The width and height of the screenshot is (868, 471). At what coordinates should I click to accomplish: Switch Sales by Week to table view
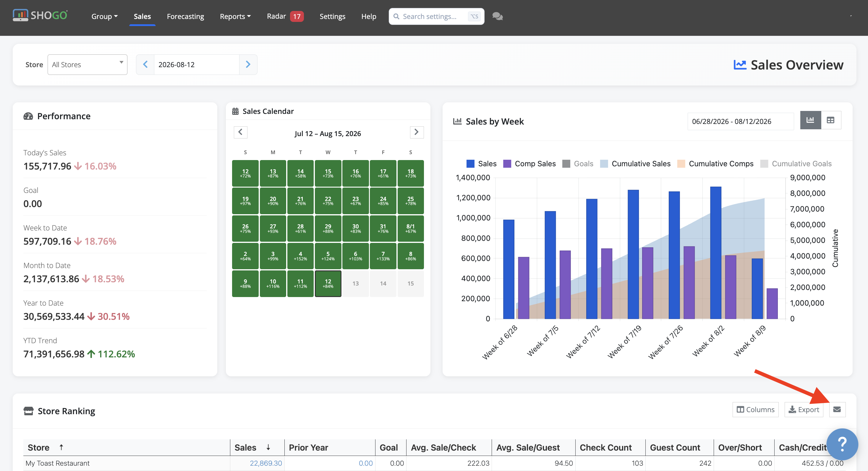click(831, 120)
